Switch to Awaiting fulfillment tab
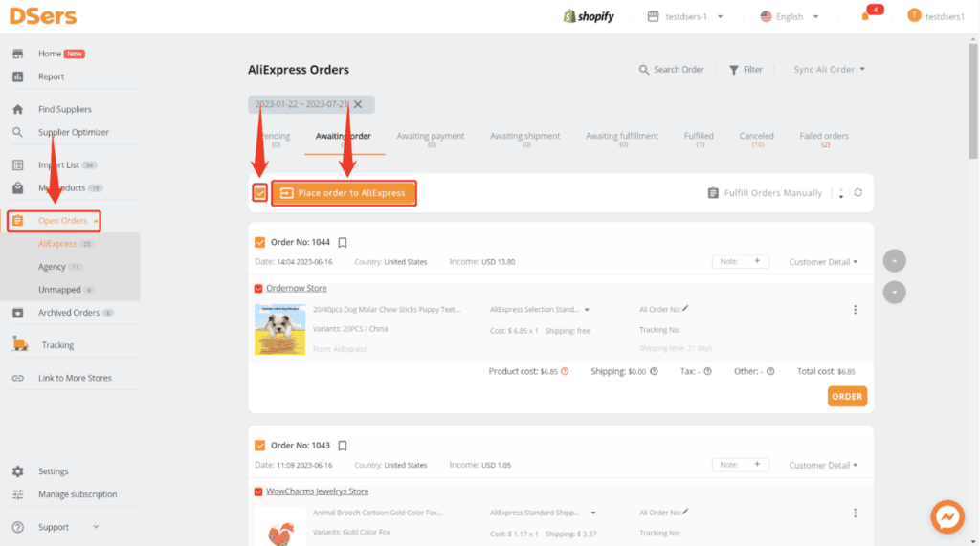The image size is (980, 546). [x=622, y=140]
